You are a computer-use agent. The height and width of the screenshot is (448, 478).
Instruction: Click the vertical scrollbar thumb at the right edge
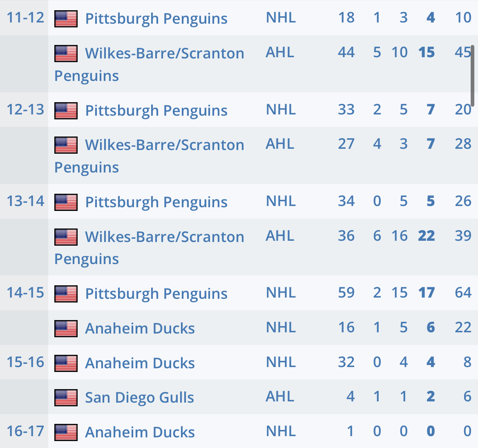(473, 76)
